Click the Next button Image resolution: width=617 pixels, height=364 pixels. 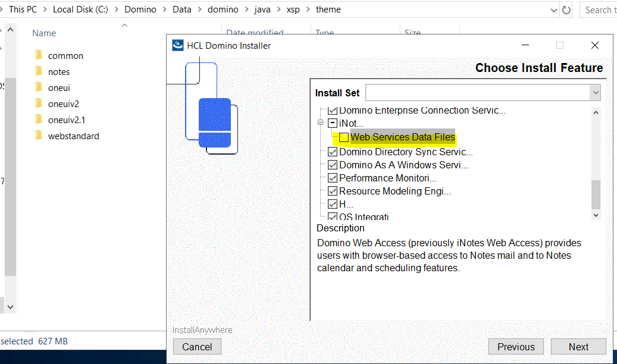coord(578,347)
